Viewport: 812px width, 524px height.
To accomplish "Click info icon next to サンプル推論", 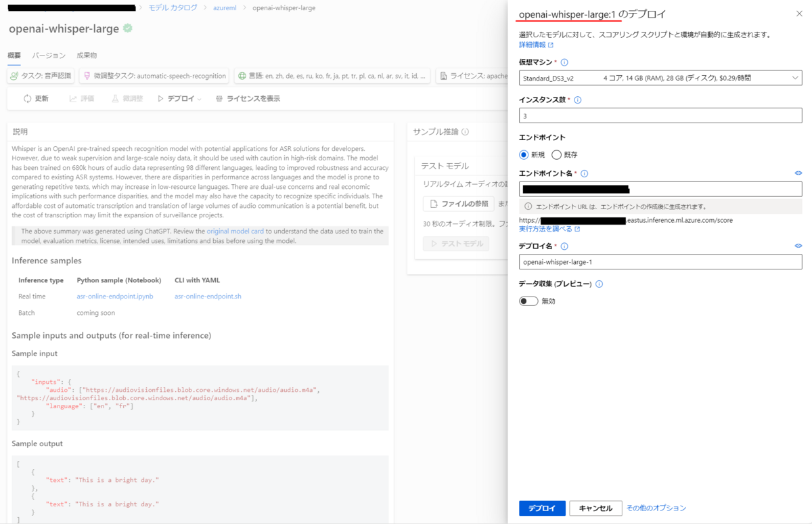I will pyautogui.click(x=466, y=132).
